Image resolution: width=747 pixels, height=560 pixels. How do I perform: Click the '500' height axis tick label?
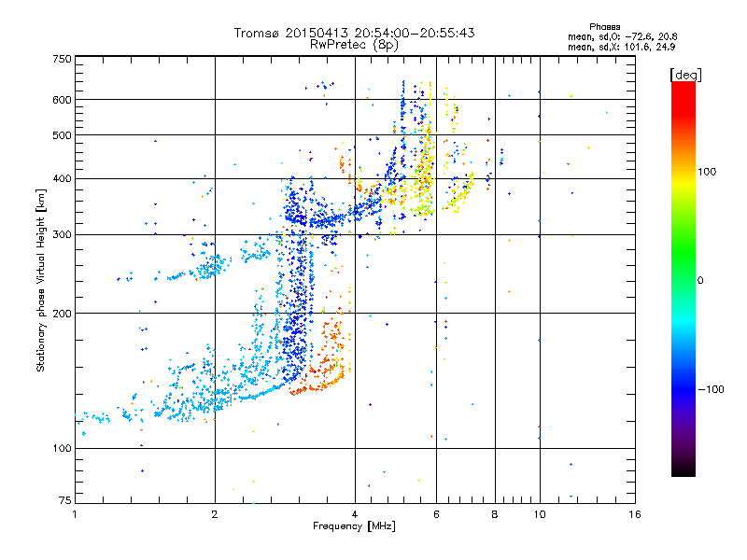(62, 135)
